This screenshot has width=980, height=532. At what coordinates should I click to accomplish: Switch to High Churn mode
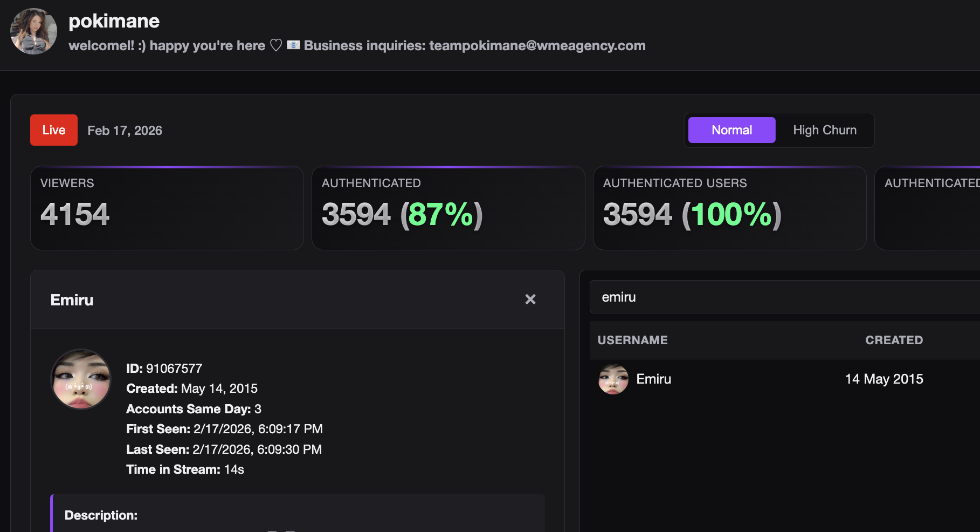[x=825, y=130]
